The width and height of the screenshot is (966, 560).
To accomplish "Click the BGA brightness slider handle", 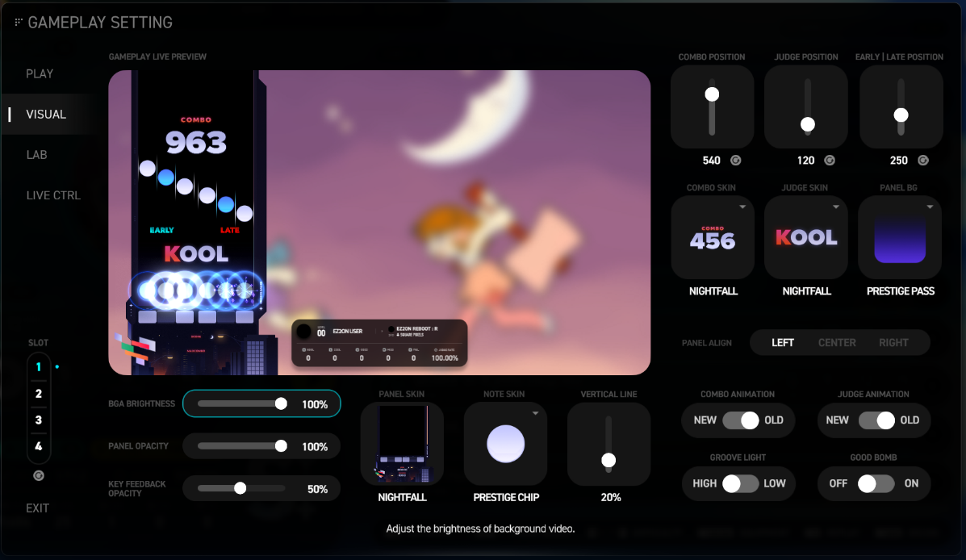I will pos(281,403).
